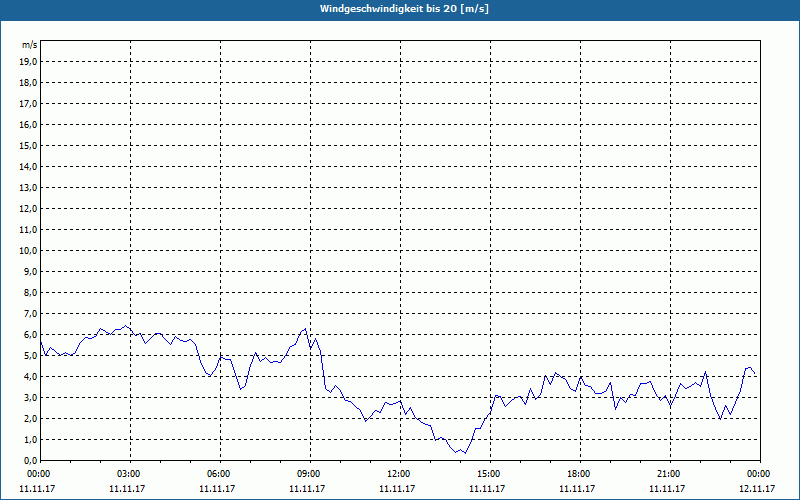Image resolution: width=800 pixels, height=500 pixels.
Task: Click the 09:00 time axis label
Action: point(311,474)
